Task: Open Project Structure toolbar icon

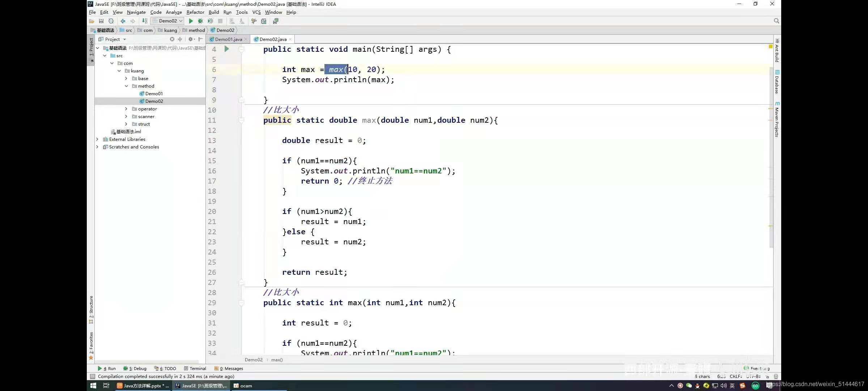Action: pos(264,21)
